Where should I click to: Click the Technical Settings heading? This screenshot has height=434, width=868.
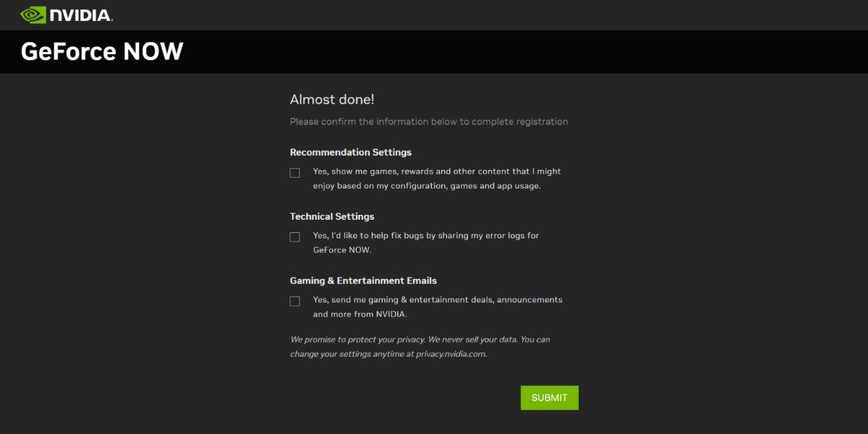click(x=331, y=216)
